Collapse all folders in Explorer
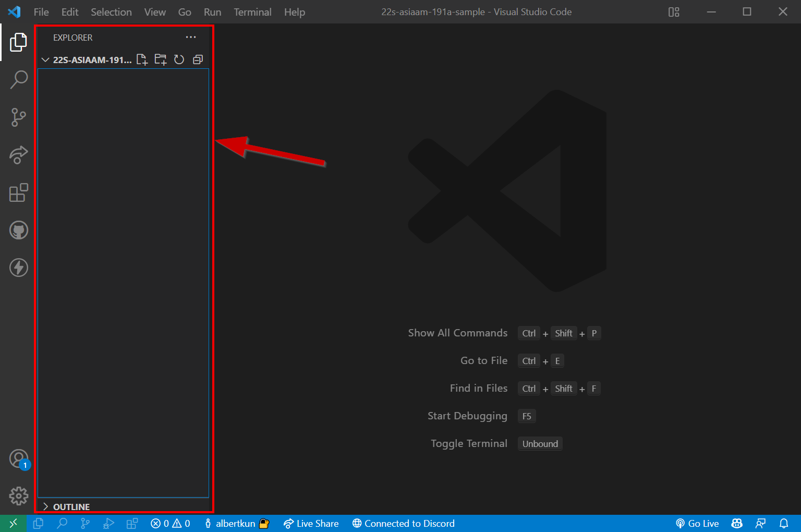This screenshot has width=801, height=532. (x=198, y=59)
